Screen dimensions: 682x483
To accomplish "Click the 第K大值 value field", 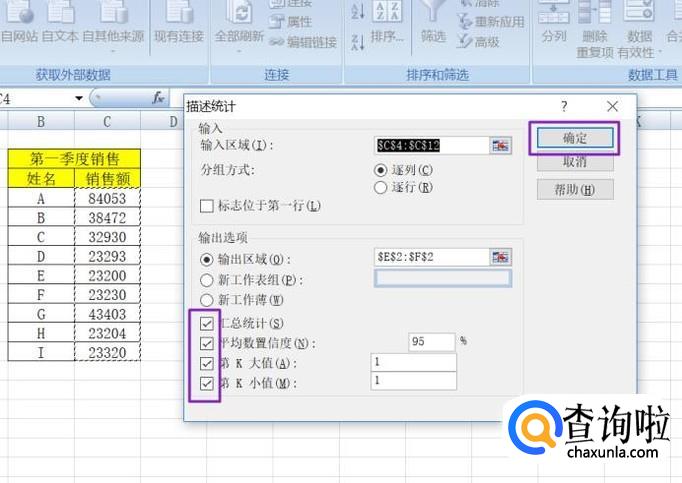I will point(414,362).
